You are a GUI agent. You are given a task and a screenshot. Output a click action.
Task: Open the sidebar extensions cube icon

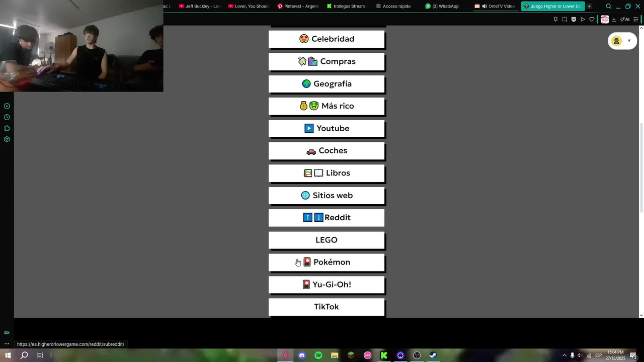click(x=7, y=128)
